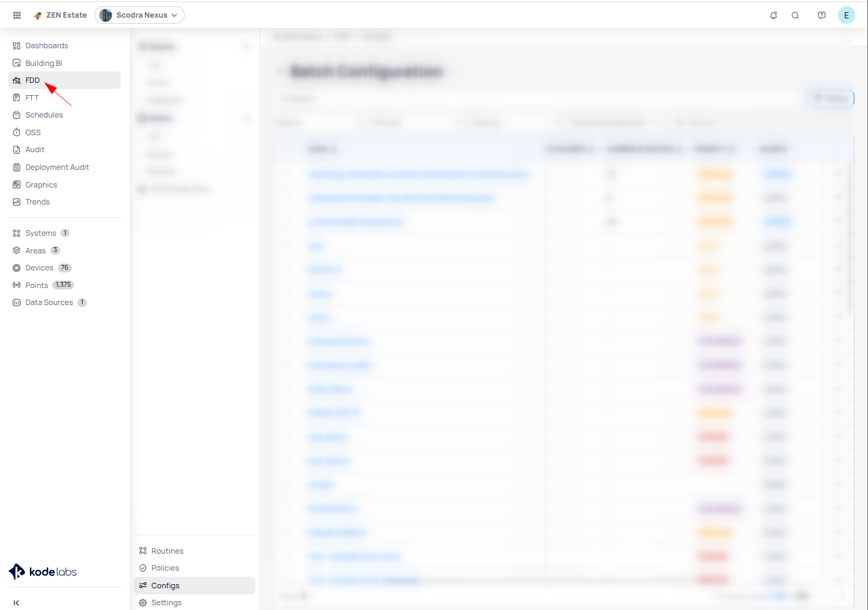Open the Building BI section
Viewport: 868px width, 610px height.
43,63
